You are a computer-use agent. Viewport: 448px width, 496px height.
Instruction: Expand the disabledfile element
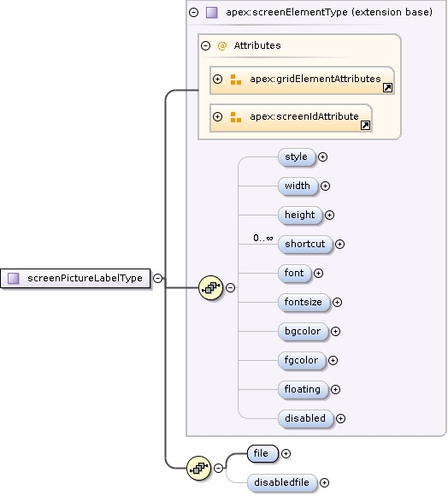(324, 482)
